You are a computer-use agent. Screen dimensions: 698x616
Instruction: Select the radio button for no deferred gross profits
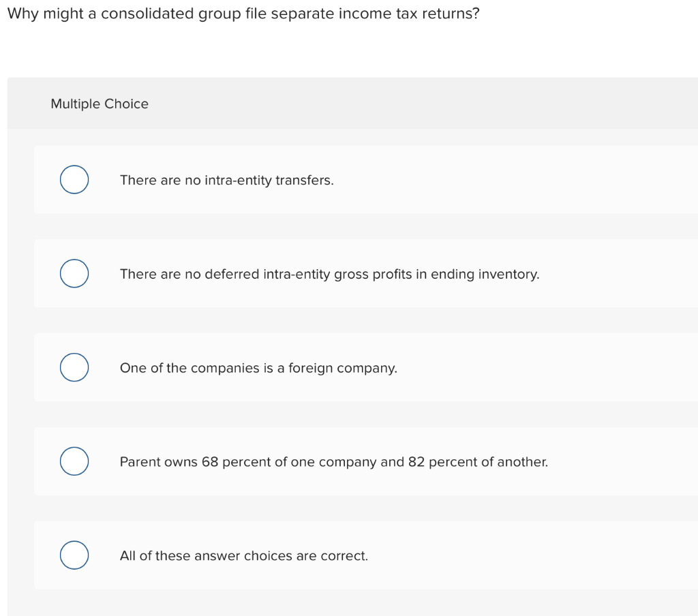[74, 273]
